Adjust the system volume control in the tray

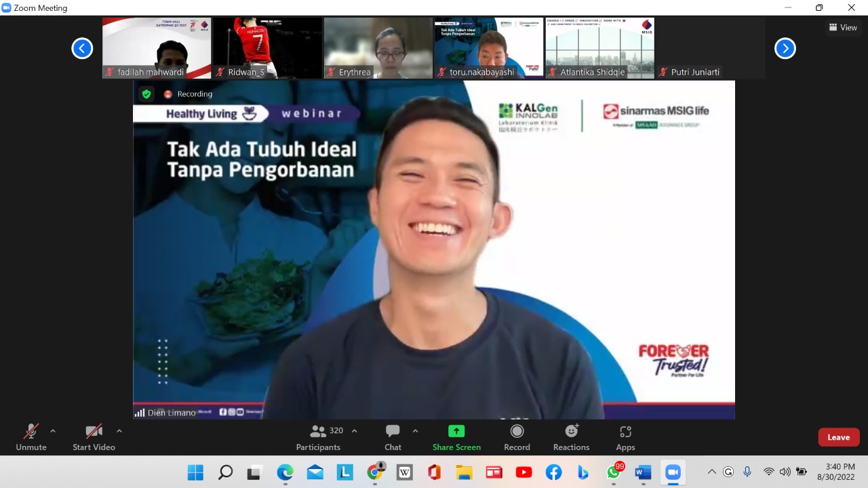(x=785, y=472)
